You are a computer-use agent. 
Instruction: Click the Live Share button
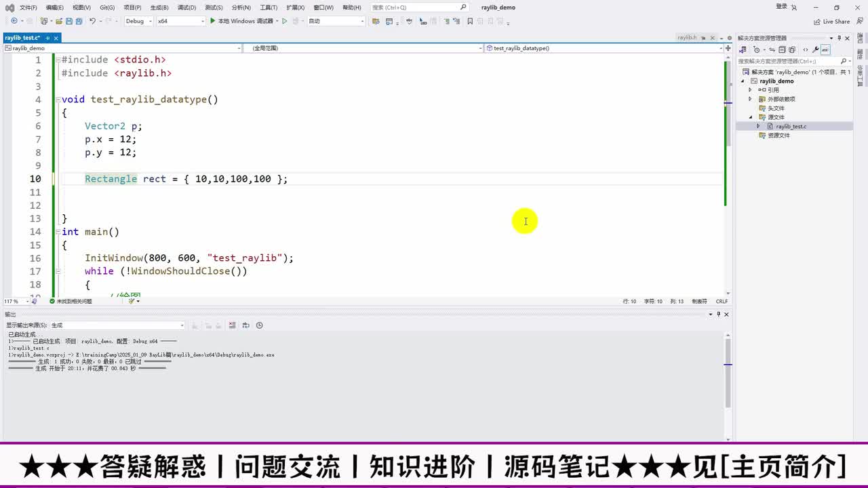tap(832, 21)
